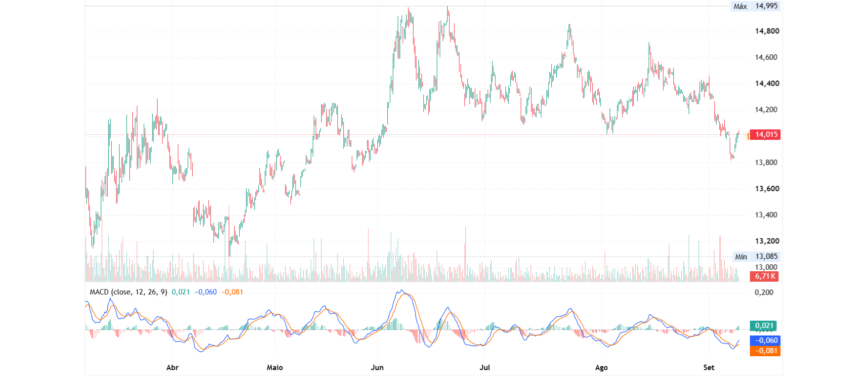Screen dimensions: 868x376
Task: Click the 0,200 label on MACD axis
Action: point(764,292)
